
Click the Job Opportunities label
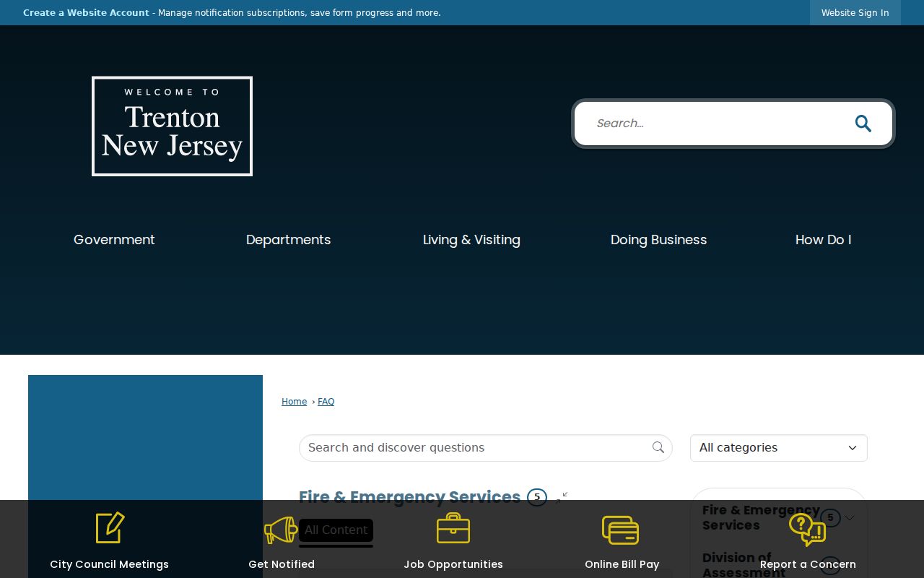click(453, 564)
